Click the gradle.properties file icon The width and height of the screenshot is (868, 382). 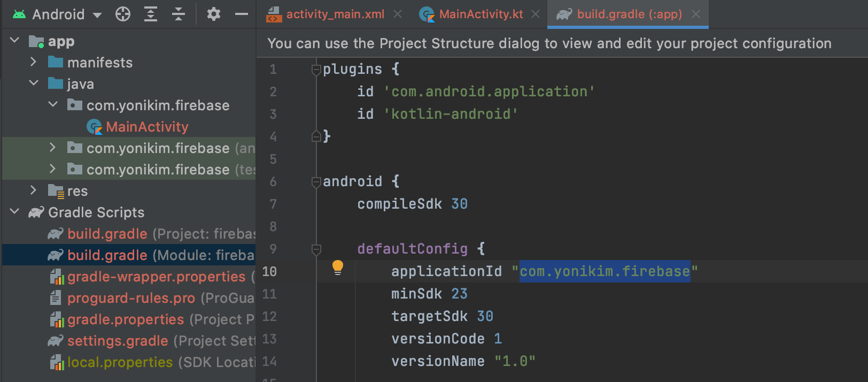point(57,319)
